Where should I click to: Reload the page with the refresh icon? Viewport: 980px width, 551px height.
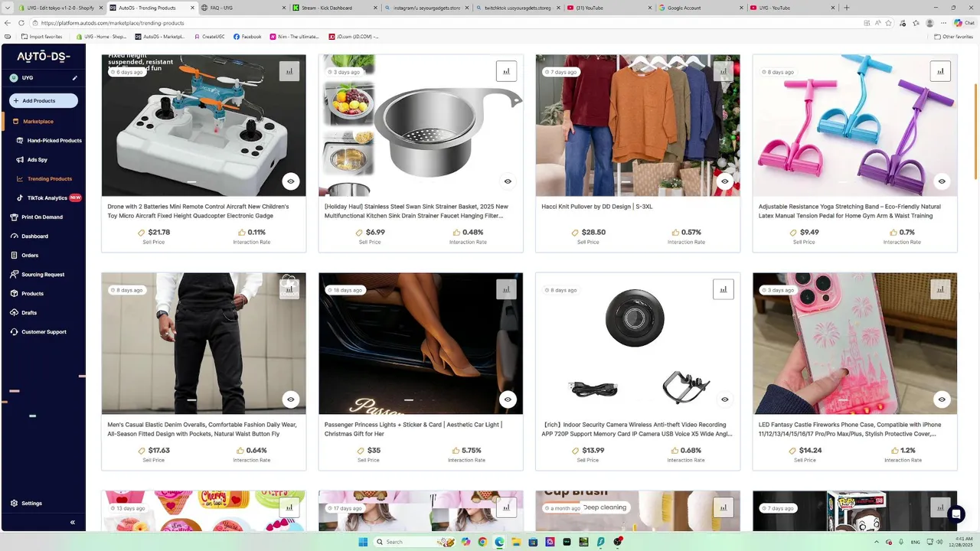(x=21, y=23)
